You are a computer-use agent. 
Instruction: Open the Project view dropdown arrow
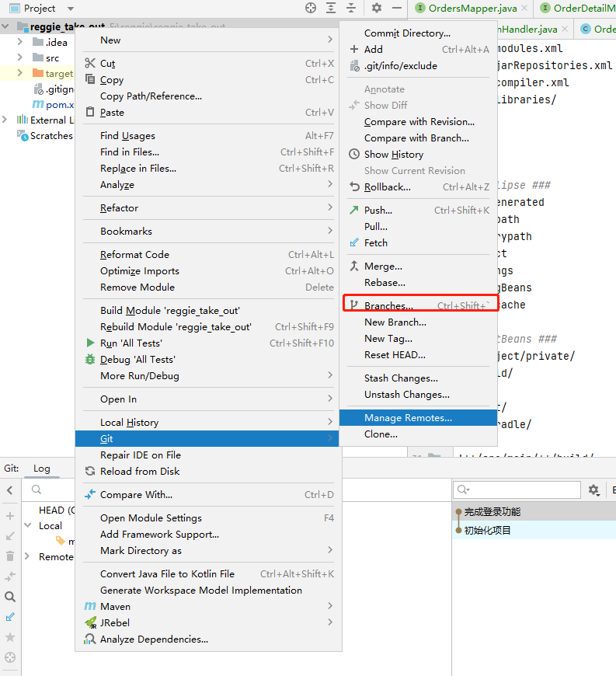(x=71, y=9)
